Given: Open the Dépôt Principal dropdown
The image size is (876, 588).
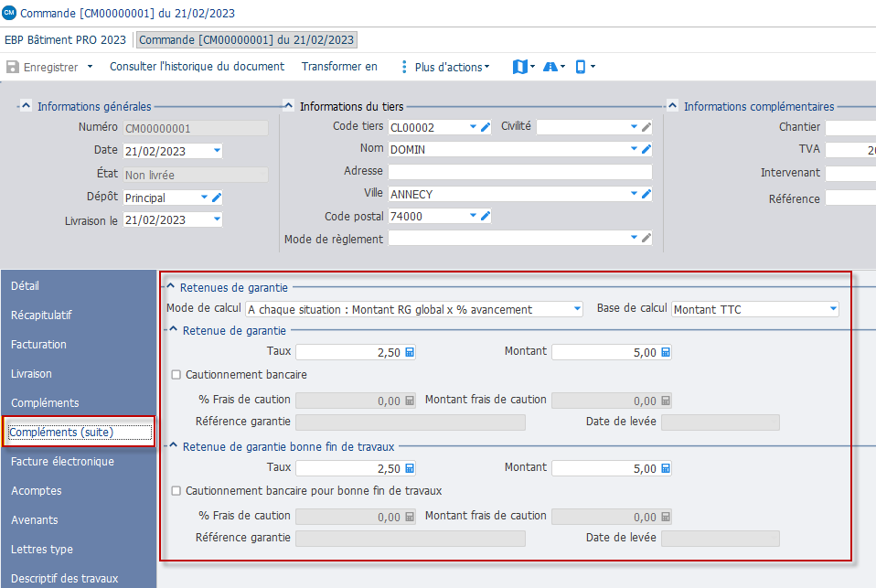Looking at the screenshot, I should click(x=205, y=198).
